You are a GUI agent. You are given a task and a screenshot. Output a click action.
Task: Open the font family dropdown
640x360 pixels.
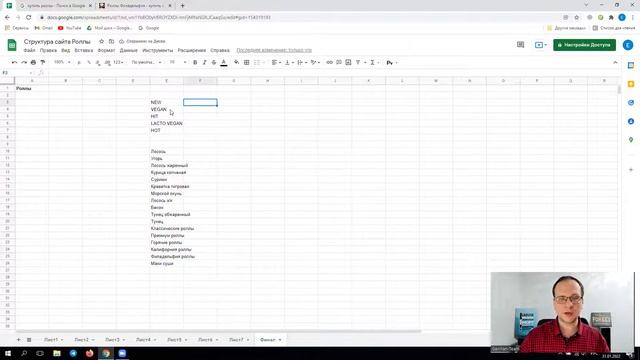coord(146,62)
